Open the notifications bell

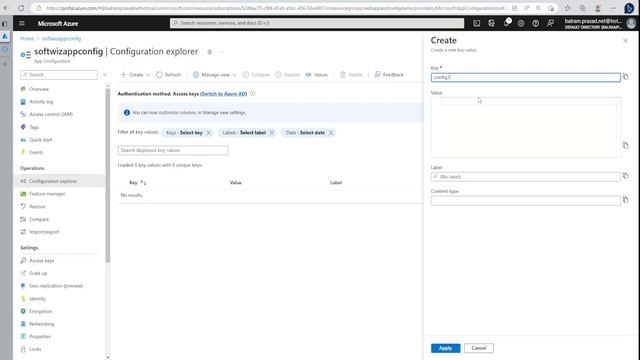[507, 23]
